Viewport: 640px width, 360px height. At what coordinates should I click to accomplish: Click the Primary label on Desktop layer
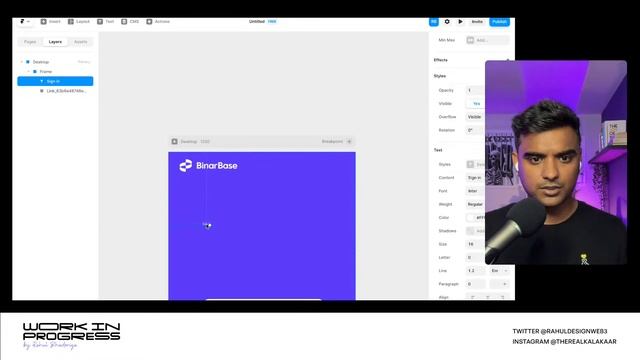84,62
